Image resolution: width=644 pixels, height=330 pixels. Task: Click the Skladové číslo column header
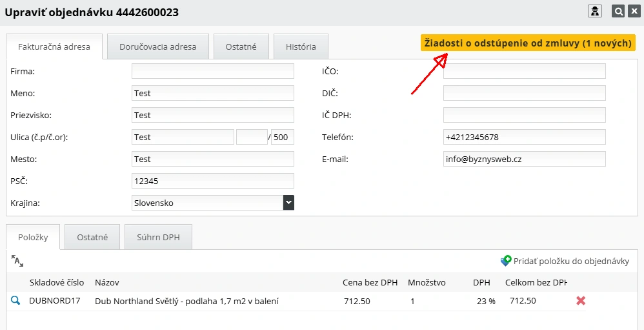(57, 282)
